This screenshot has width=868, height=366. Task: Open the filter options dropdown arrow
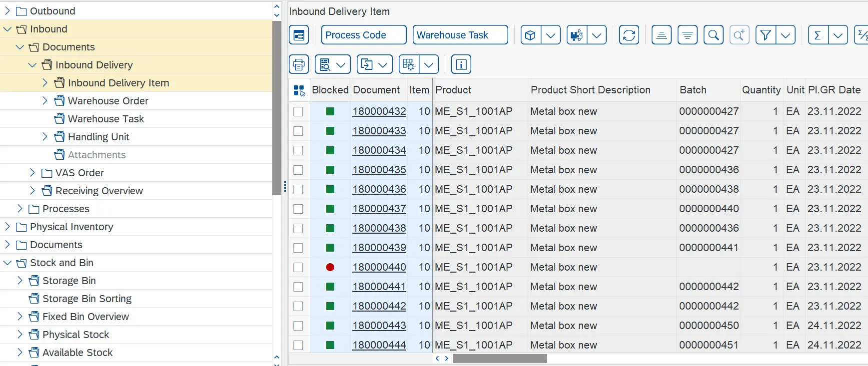pos(786,35)
